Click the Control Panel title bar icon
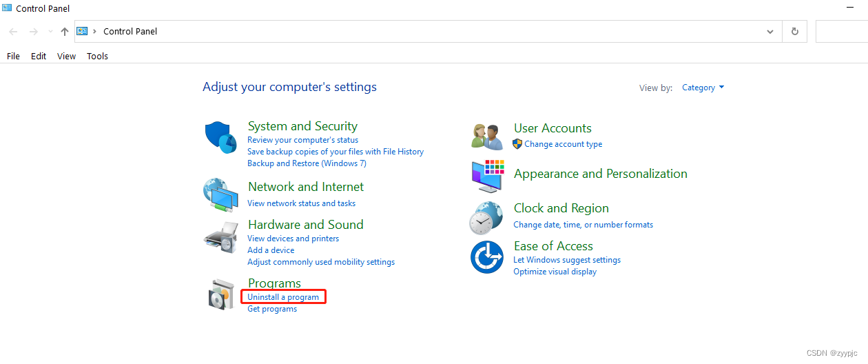868x364 pixels. [7, 9]
